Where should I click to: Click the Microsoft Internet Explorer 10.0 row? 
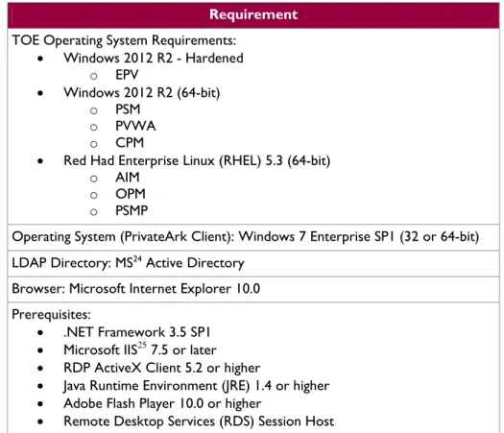tap(253, 289)
